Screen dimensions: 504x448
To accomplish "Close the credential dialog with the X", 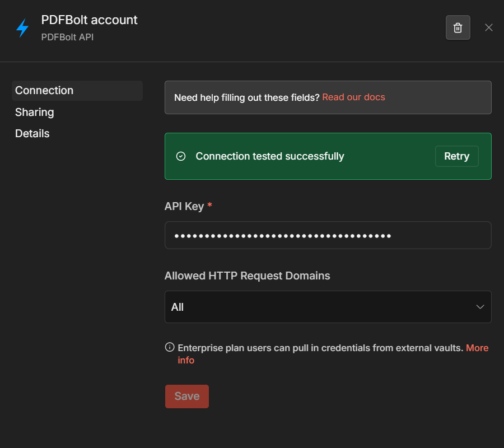I will point(488,27).
